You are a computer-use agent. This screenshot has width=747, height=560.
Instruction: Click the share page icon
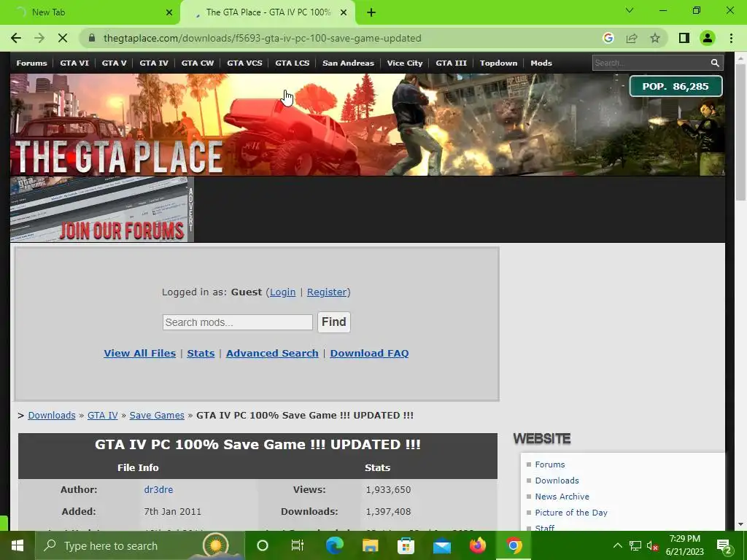pyautogui.click(x=632, y=38)
